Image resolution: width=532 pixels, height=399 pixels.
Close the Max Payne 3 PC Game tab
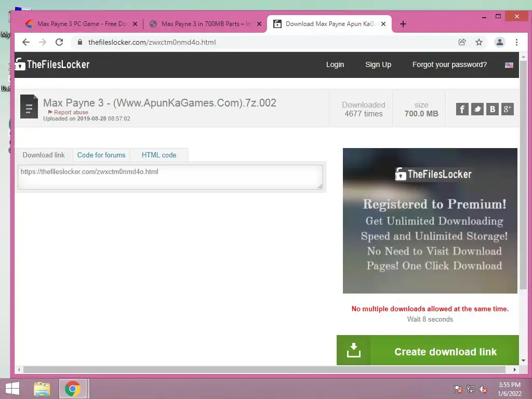[135, 24]
